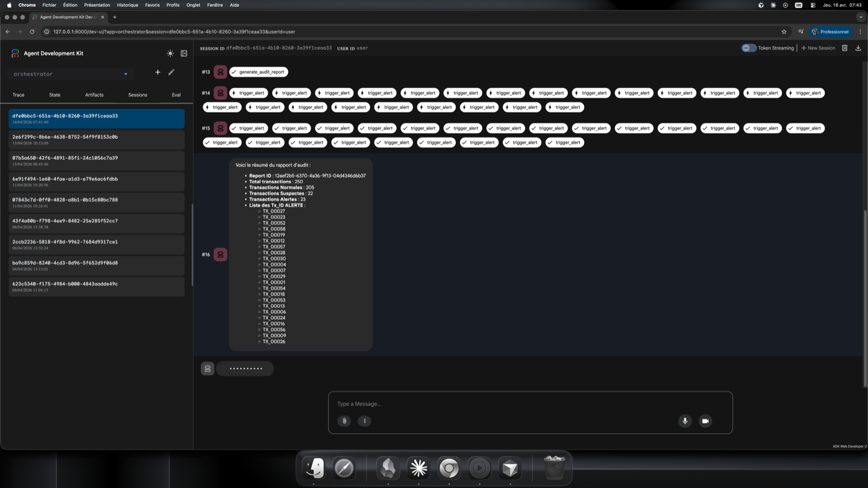Select session dfe0bbc5-651a-4b10-8260-3a39f1ceaa33 in the list
The image size is (868, 488).
pos(97,118)
